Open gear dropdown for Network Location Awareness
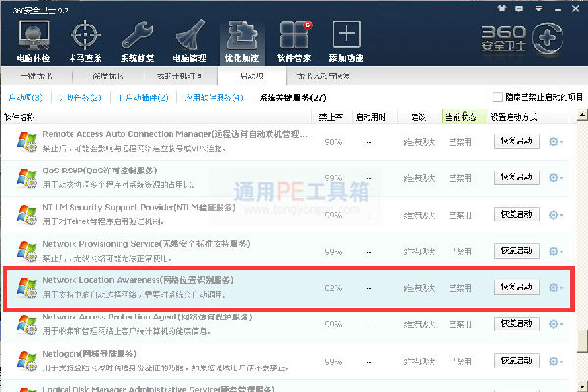This screenshot has width=588, height=392. [556, 288]
